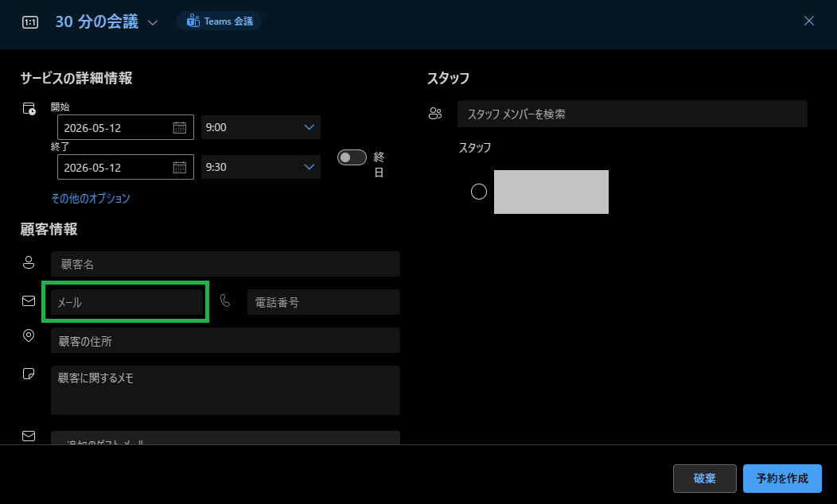The image size is (837, 504).
Task: Focus the メール input field
Action: pos(127,302)
